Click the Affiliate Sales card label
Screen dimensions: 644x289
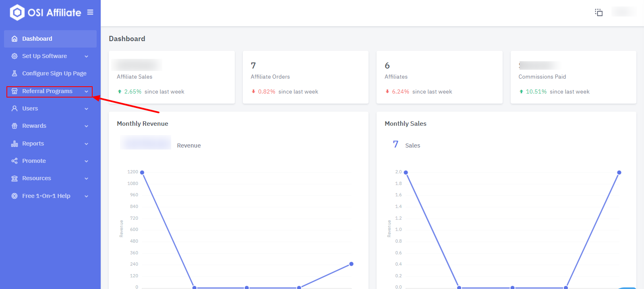tap(135, 77)
